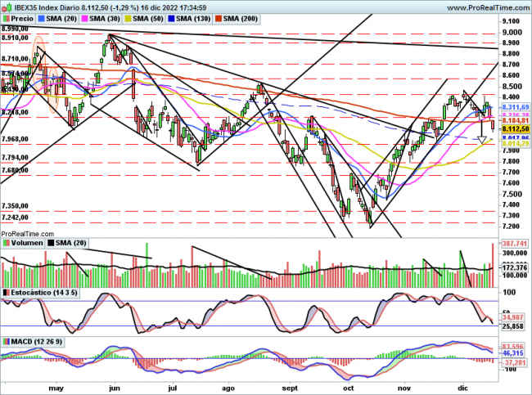
Task: Click the red SMA (200) legend entry
Action: click(237, 19)
